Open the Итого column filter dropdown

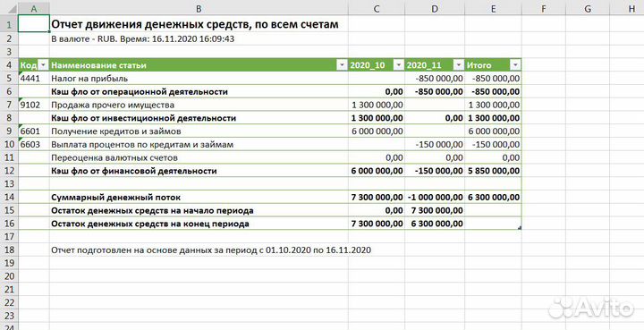pos(515,65)
